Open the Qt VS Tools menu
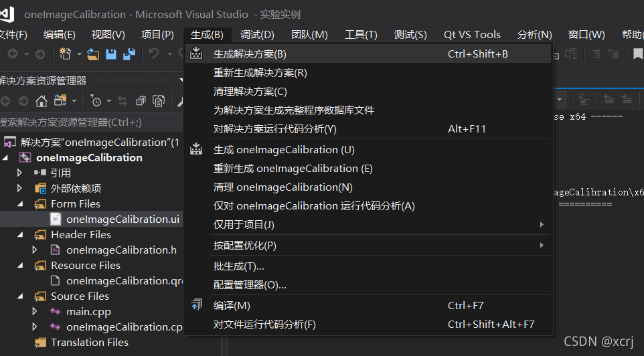 coord(472,35)
